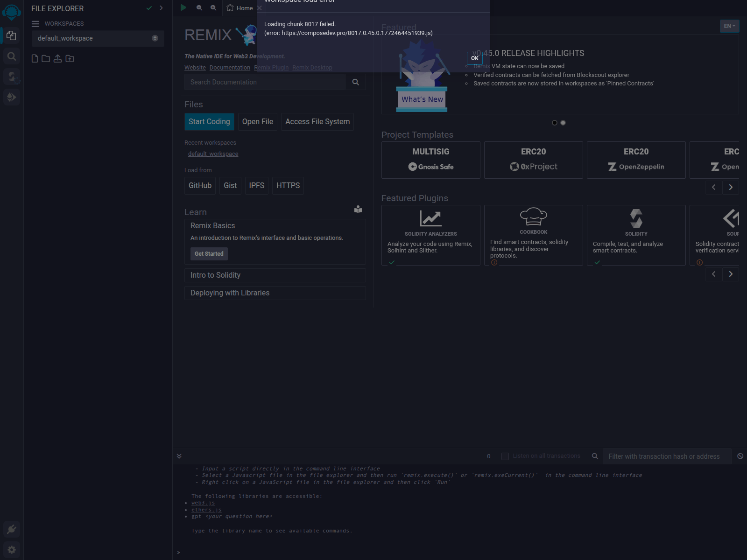Click the What's New banner image
Viewport: 747px width, 560px height.
(422, 76)
